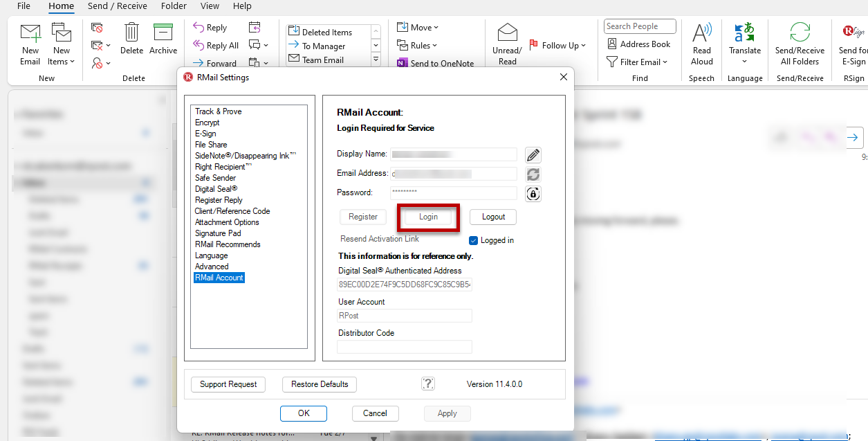
Task: Click the Meeting reply icon
Action: [255, 28]
